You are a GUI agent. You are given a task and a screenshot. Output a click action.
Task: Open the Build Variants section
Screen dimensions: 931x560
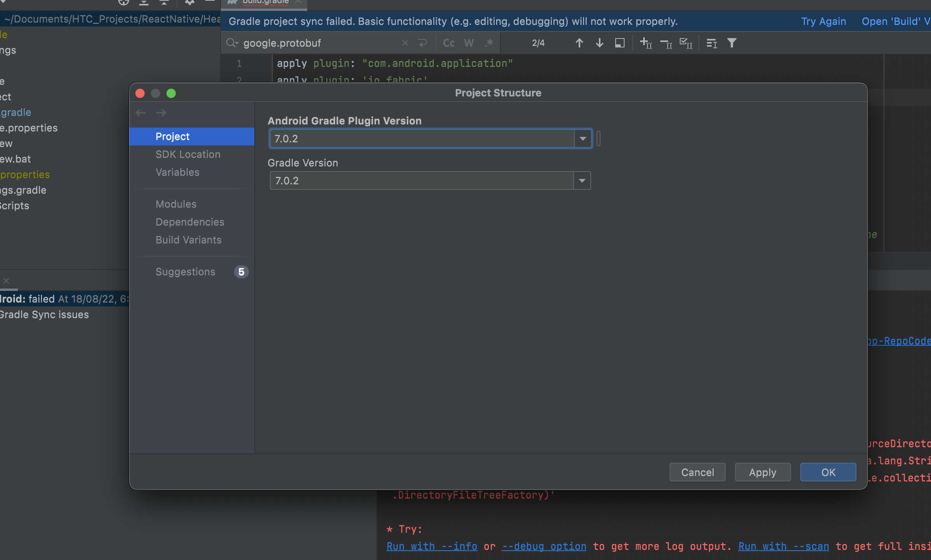point(189,240)
